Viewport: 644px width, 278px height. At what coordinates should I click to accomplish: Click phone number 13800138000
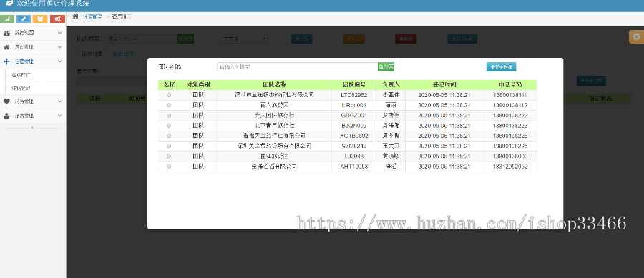pos(510,157)
